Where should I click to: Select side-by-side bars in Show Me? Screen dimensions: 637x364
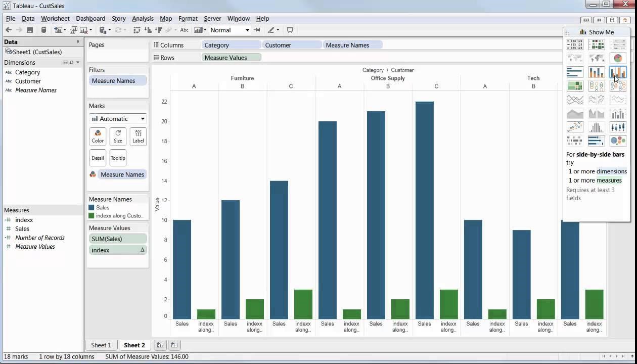click(618, 72)
